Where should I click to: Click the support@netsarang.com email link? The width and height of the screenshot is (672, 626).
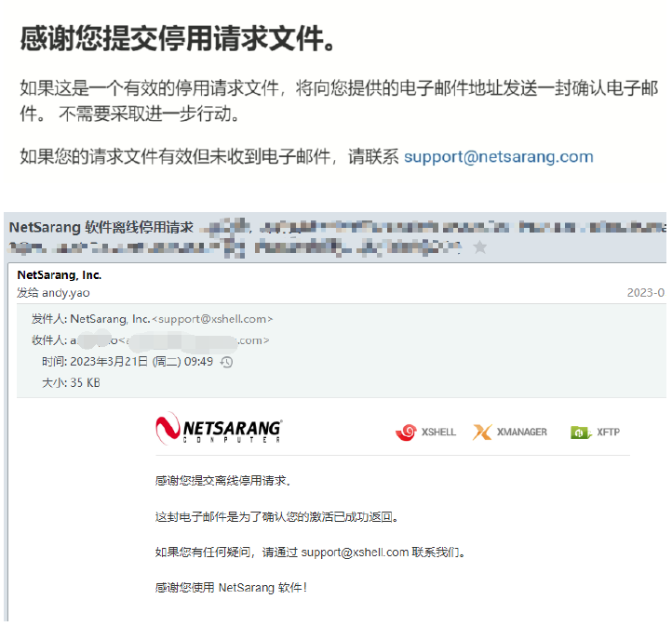click(x=499, y=157)
